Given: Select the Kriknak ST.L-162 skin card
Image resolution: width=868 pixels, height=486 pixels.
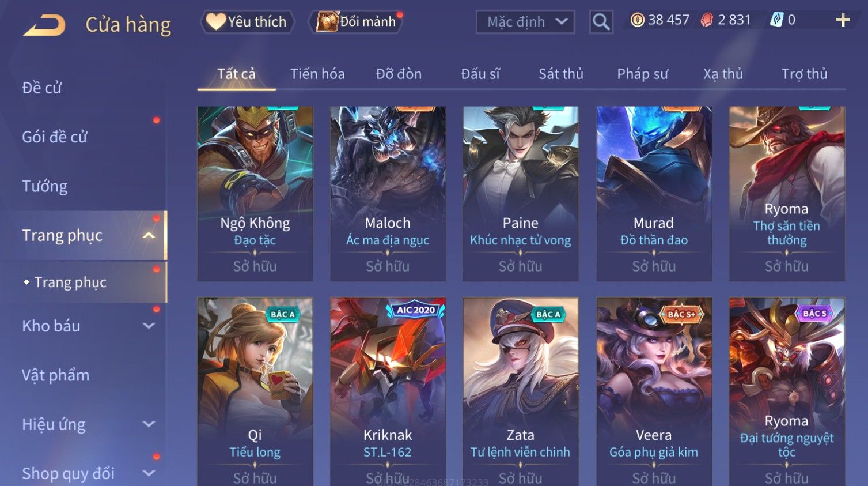Looking at the screenshot, I should point(388,391).
